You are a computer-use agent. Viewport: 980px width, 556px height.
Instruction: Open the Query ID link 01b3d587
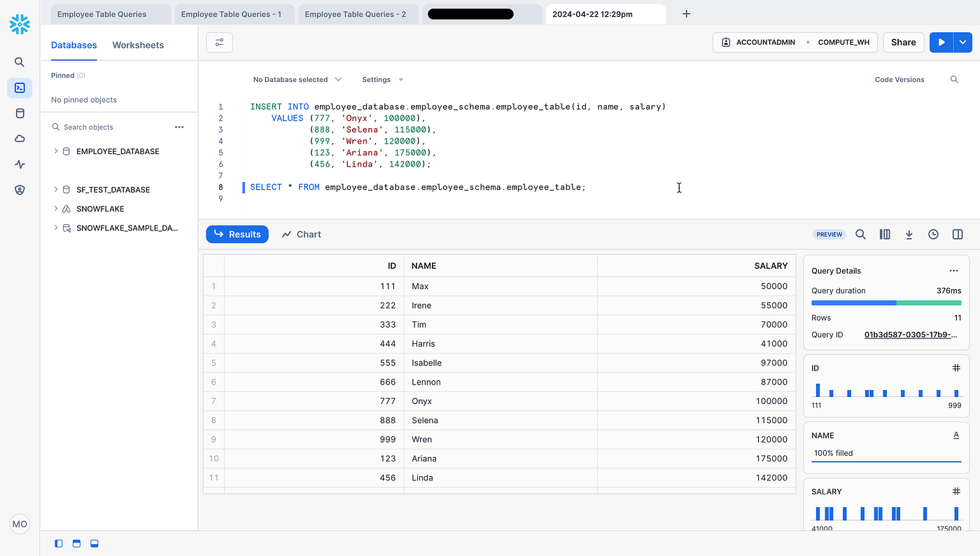[x=911, y=335]
